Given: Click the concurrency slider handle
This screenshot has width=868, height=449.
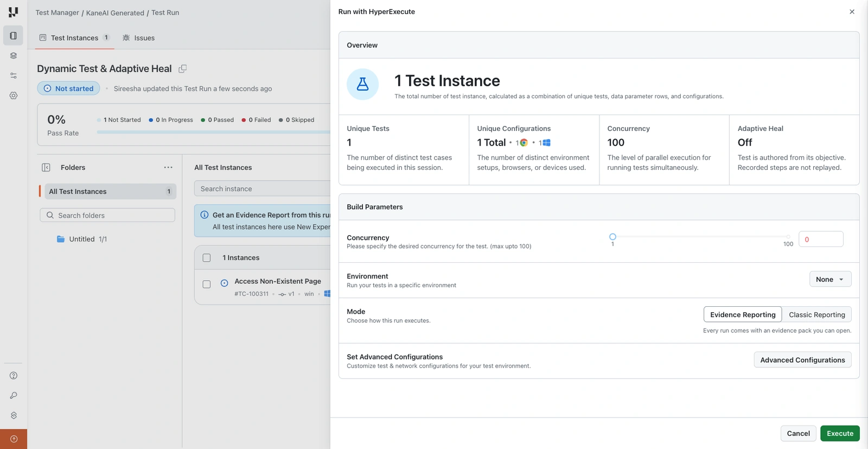Looking at the screenshot, I should click(612, 237).
